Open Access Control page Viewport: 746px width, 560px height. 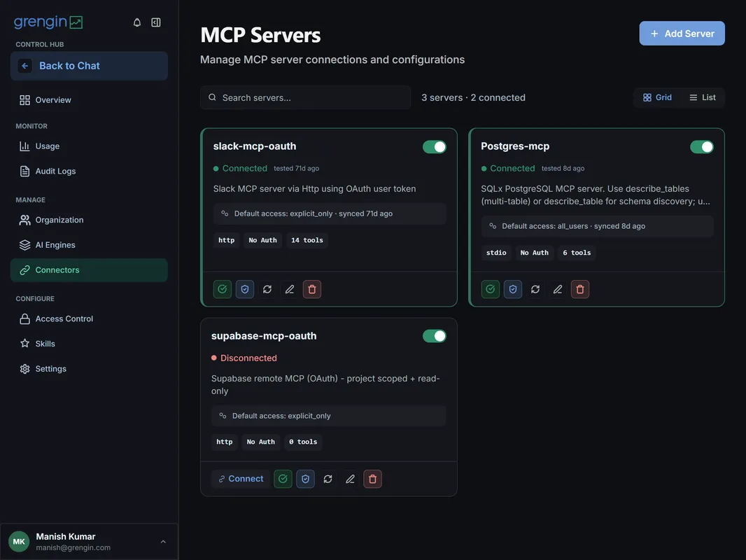89,318
